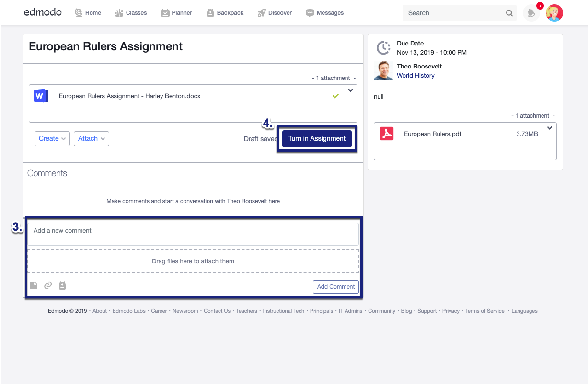Click the search magnifier icon
Viewport: 588px width, 384px height.
509,13
